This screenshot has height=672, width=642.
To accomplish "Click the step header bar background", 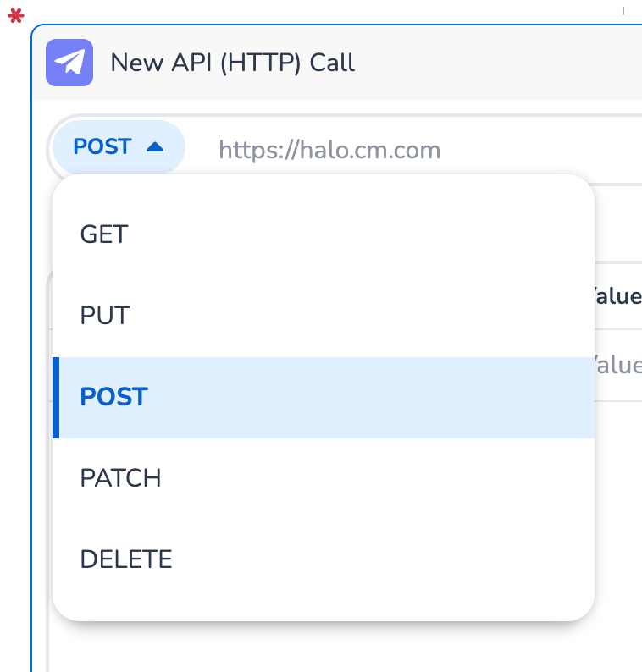I will (491, 63).
